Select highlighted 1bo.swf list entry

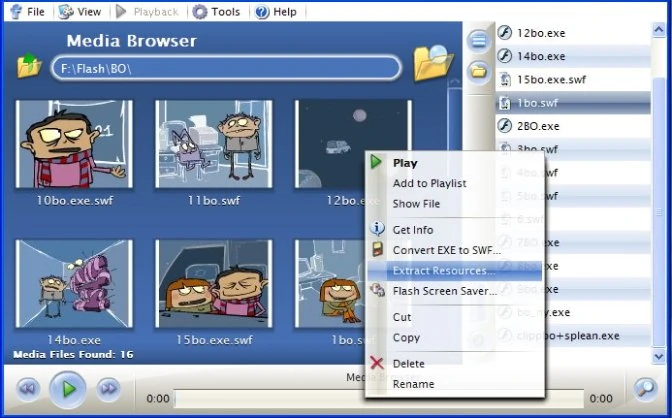coord(573,103)
